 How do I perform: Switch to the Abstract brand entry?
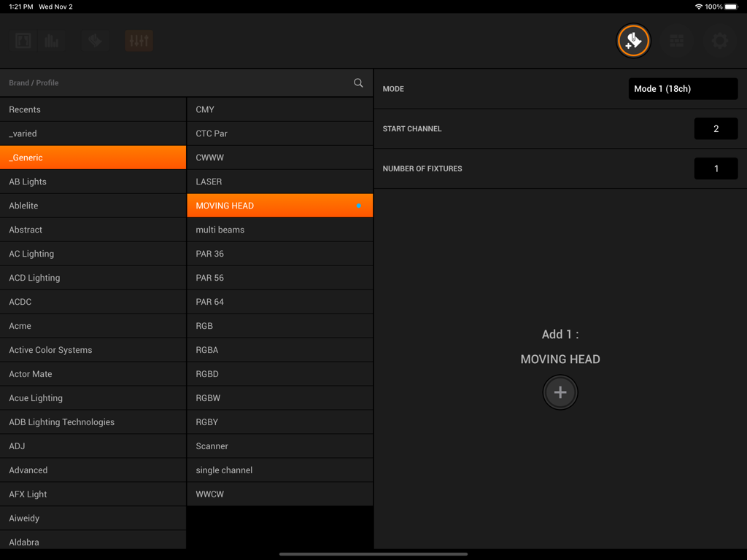[x=93, y=229]
